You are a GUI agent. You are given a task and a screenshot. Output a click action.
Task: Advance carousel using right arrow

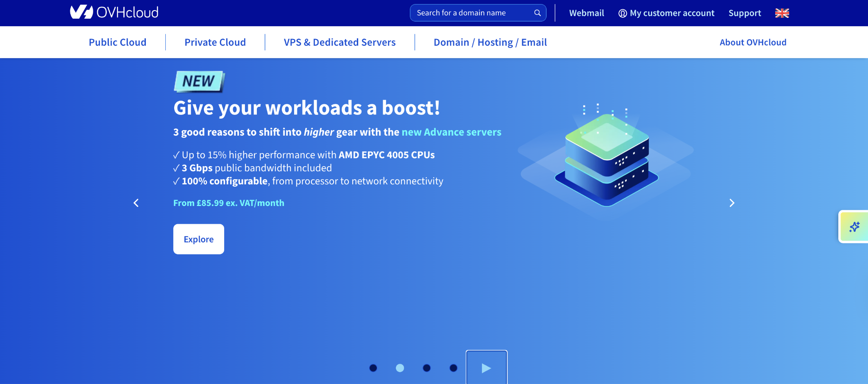(732, 203)
